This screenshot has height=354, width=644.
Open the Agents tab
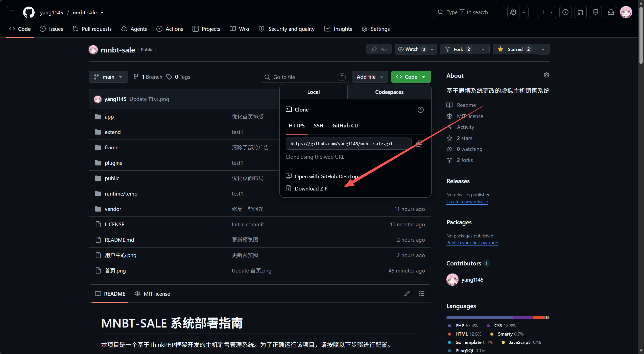click(x=134, y=29)
